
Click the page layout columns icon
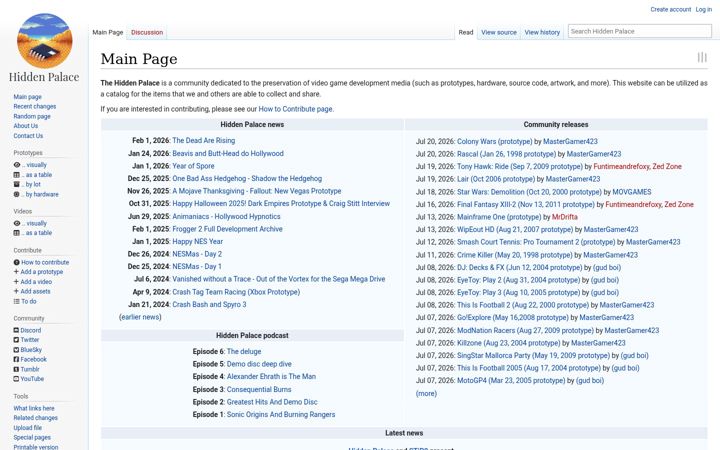pyautogui.click(x=702, y=57)
